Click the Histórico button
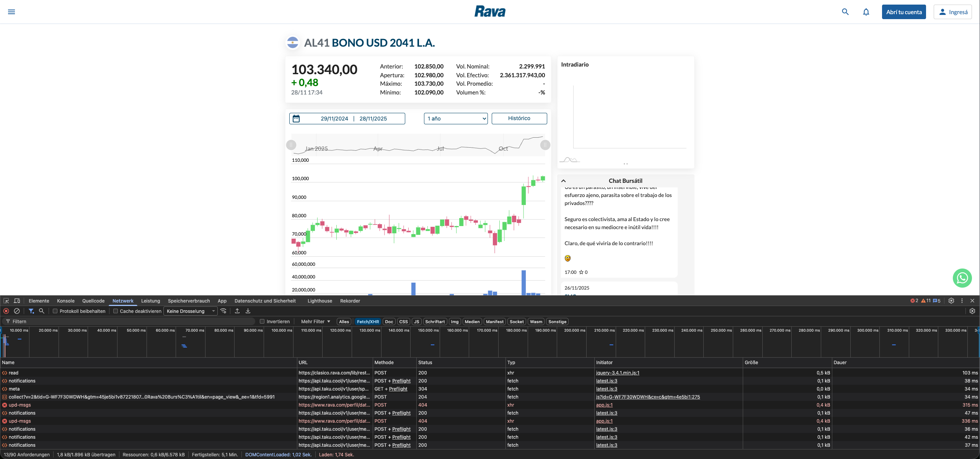This screenshot has width=980, height=459. [x=519, y=119]
